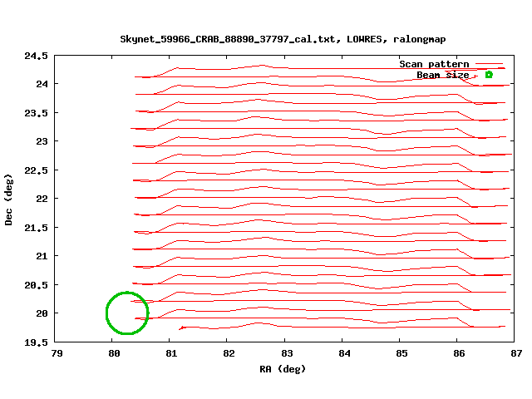Click the x-axis tick label 81

[x=172, y=353]
